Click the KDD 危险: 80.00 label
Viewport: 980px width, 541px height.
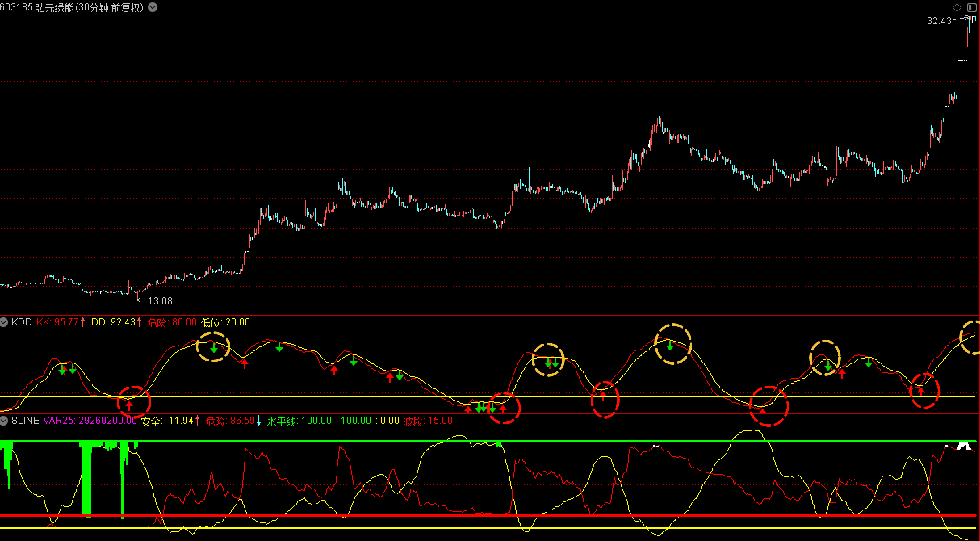click(x=172, y=322)
